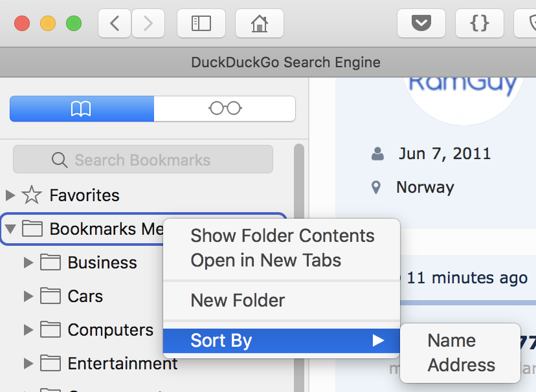Image resolution: width=536 pixels, height=392 pixels.
Task: Click the forward navigation arrow
Action: [x=148, y=24]
